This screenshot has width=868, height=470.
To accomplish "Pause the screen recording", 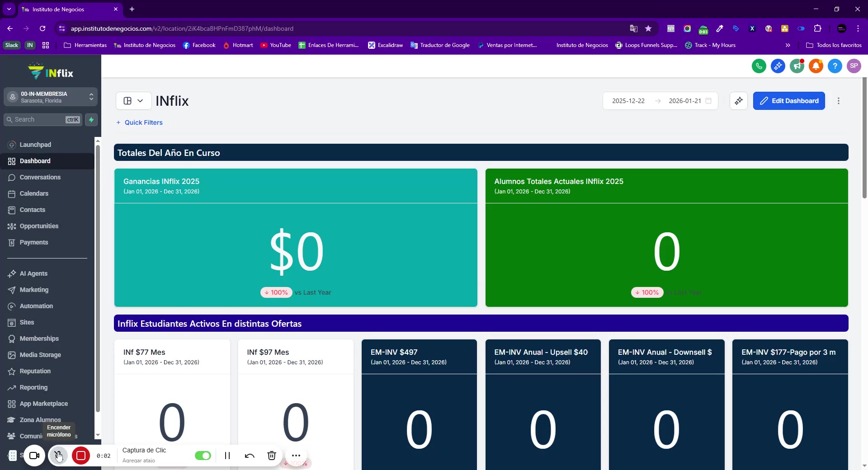I will point(227,456).
